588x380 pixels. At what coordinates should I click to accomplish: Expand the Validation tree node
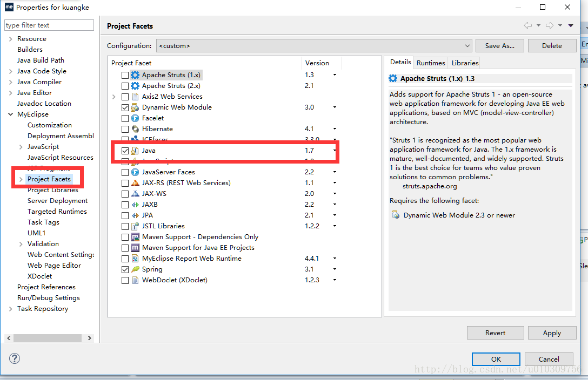point(21,244)
